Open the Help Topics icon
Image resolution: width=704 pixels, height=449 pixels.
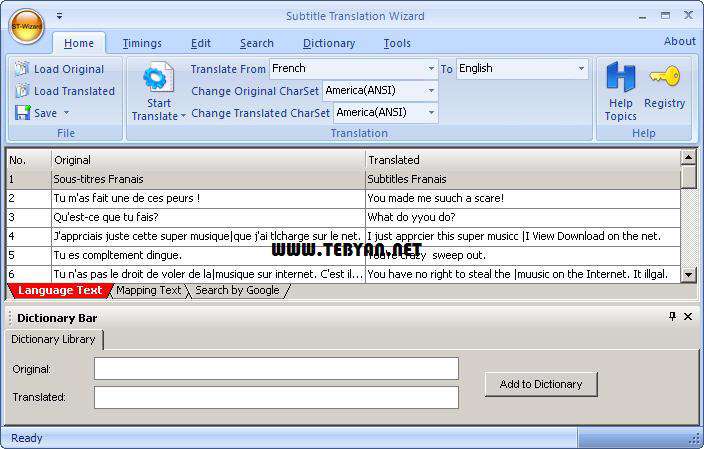coord(620,77)
